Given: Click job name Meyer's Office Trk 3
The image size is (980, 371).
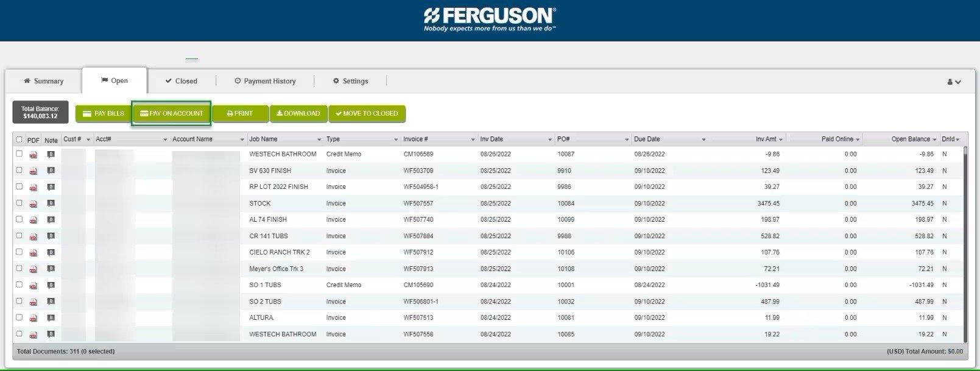Looking at the screenshot, I should (276, 269).
